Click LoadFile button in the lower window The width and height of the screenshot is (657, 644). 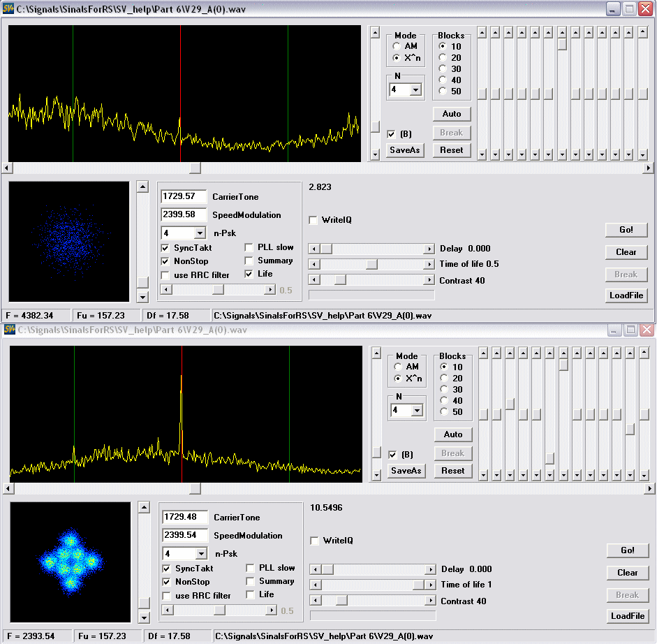(x=628, y=616)
